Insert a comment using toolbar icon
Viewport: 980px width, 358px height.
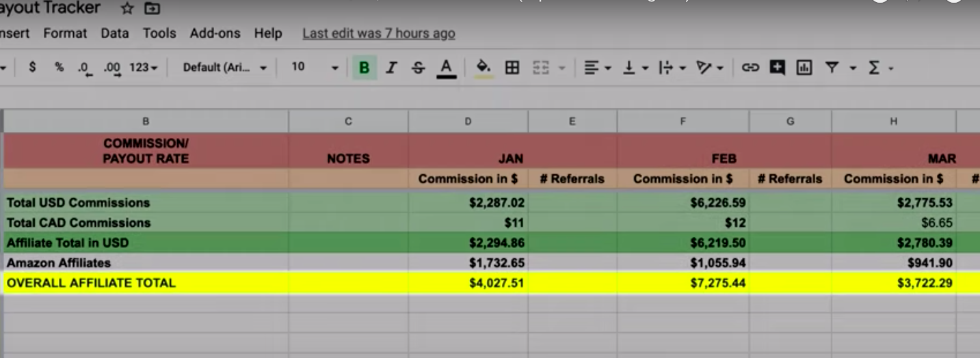click(777, 68)
